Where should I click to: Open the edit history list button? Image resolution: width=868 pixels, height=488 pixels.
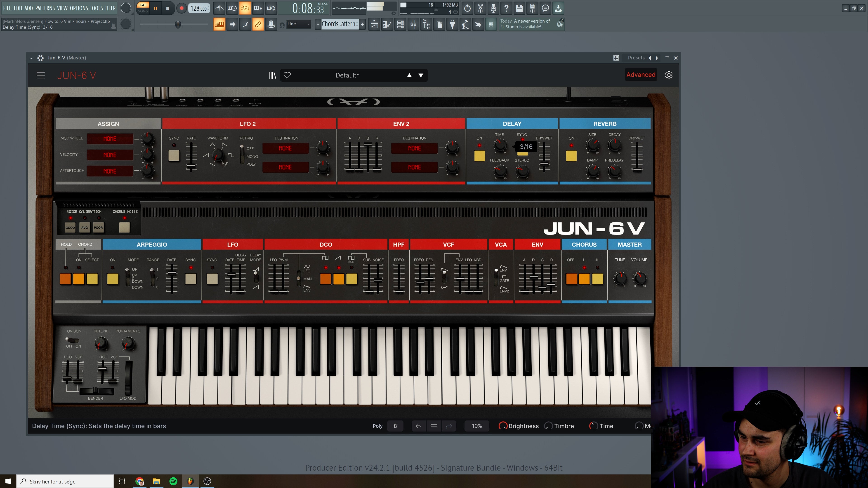tap(434, 426)
